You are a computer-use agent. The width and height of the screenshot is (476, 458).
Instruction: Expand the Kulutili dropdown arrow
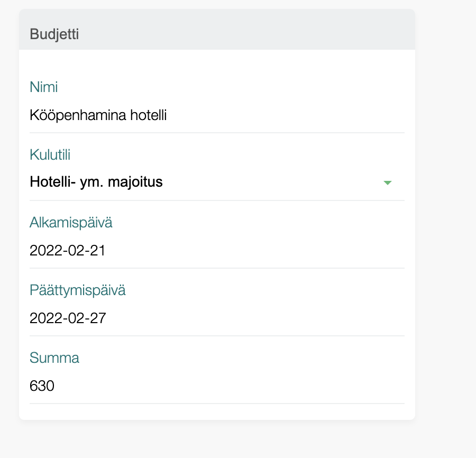click(x=387, y=182)
